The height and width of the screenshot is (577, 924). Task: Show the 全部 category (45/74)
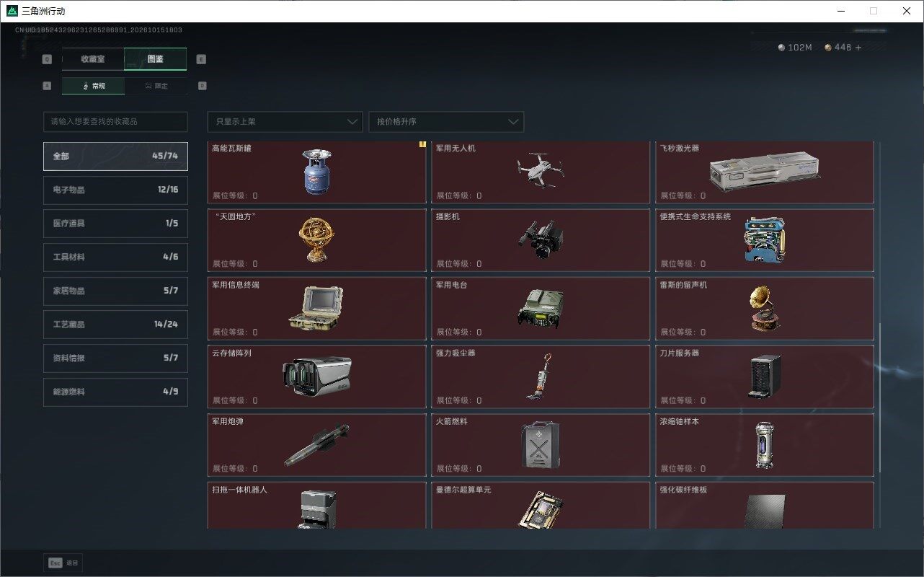tap(115, 157)
